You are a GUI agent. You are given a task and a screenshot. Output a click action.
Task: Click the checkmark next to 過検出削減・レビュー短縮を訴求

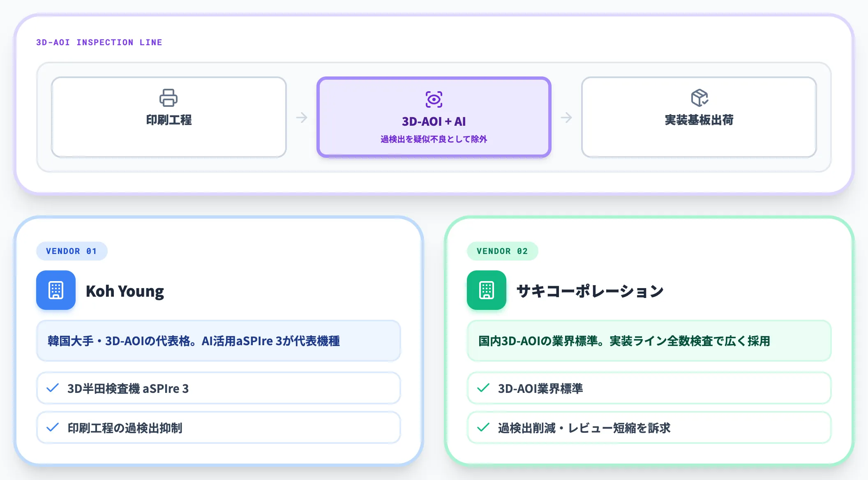click(483, 427)
